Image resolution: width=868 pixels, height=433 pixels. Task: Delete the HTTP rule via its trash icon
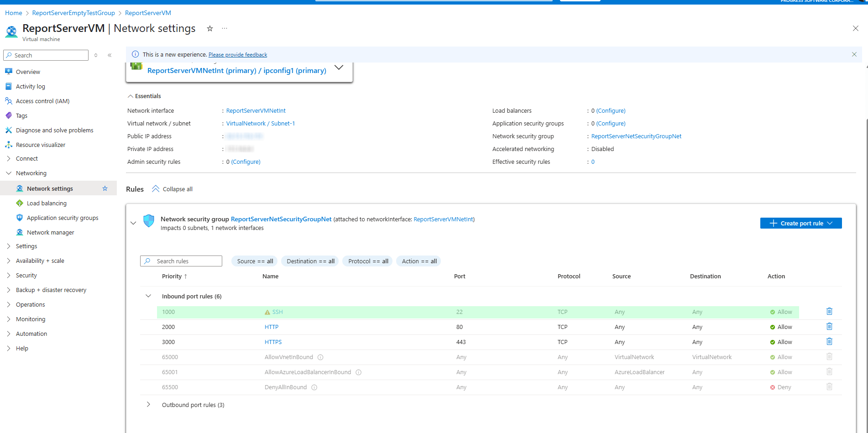tap(829, 326)
